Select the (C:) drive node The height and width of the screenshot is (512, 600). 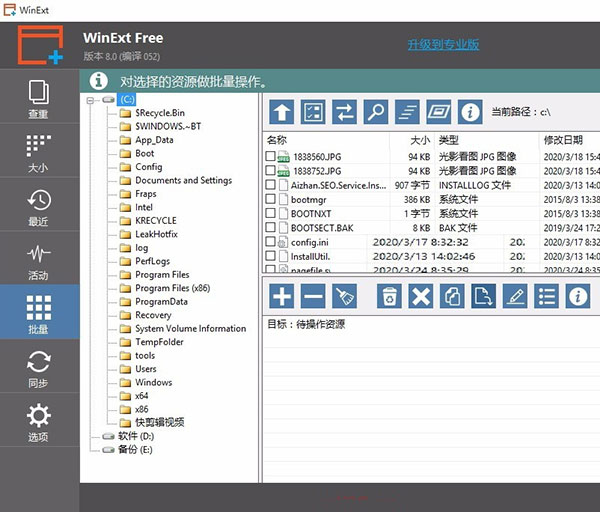[127, 99]
